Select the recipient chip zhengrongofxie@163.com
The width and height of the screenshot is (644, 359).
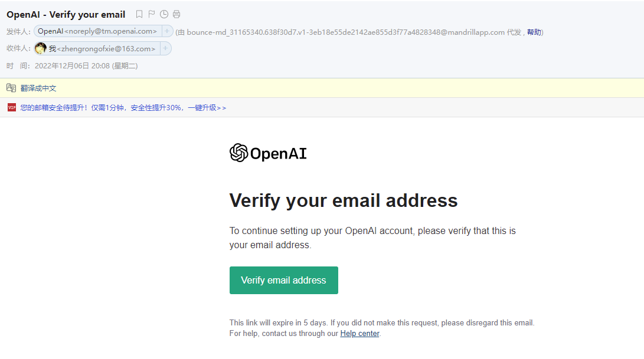point(102,49)
